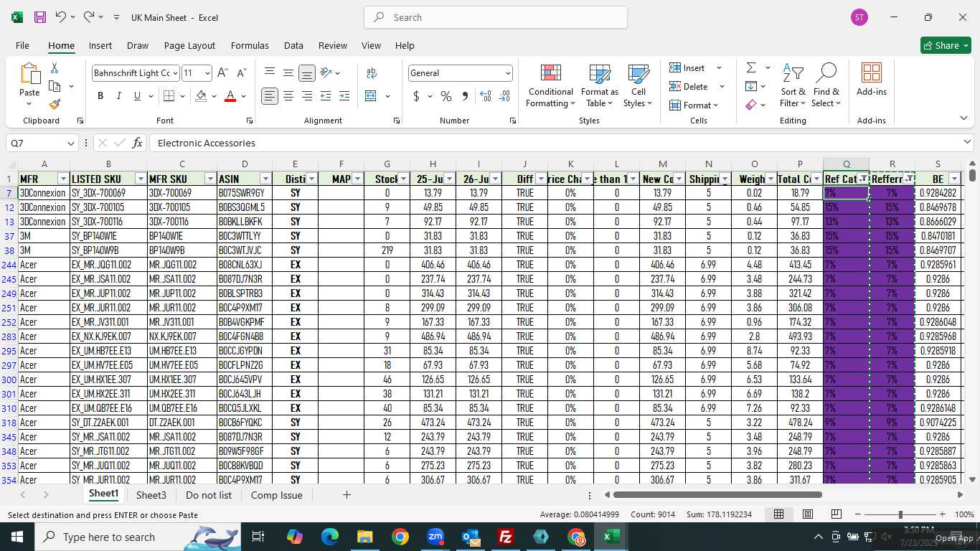Open the font size dropdown
The width and height of the screenshot is (980, 551).
(207, 72)
